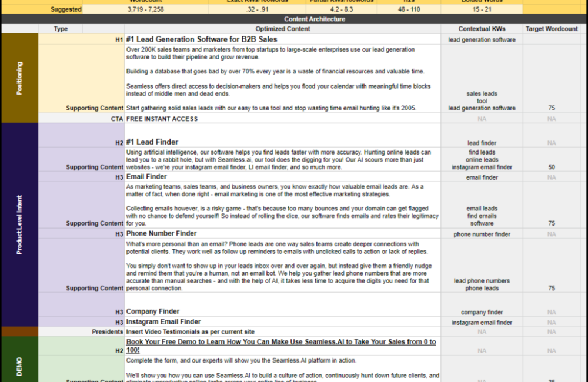This screenshot has height=382, width=588.
Task: Click the text 'Complete the form, and our experts'
Action: tap(241, 361)
